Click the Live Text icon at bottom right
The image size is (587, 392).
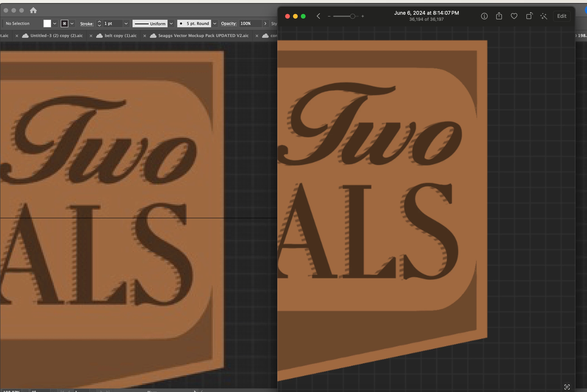coord(567,387)
